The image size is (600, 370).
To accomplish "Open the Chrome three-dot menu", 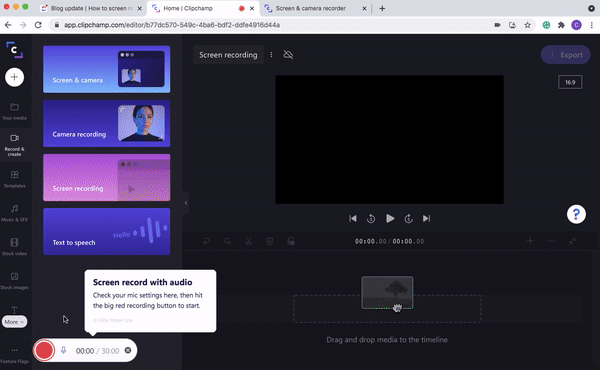I will [x=592, y=25].
